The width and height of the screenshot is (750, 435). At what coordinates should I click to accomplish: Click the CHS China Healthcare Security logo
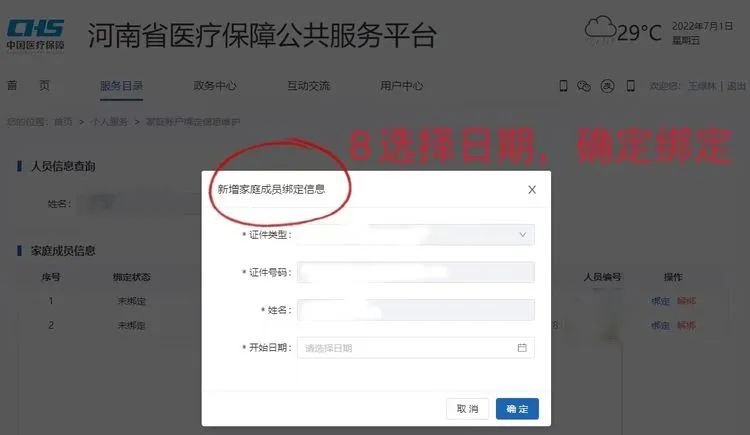35,34
